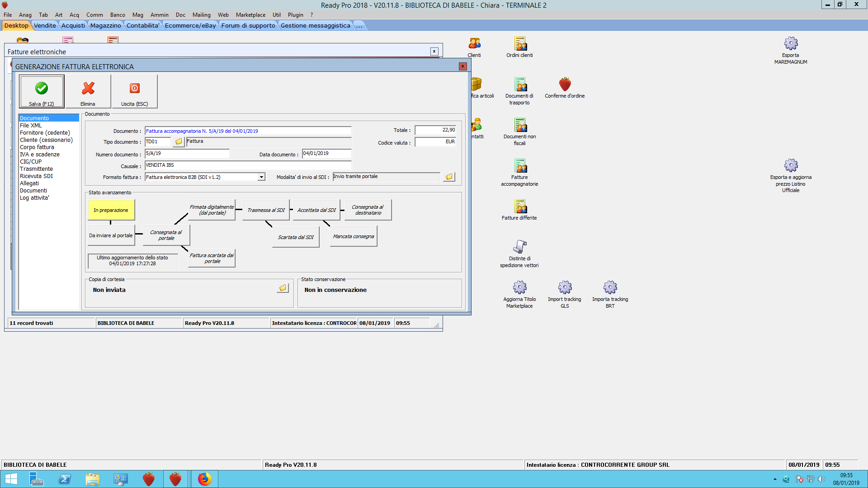Open the Marketplace menu
The width and height of the screenshot is (868, 488).
250,14
